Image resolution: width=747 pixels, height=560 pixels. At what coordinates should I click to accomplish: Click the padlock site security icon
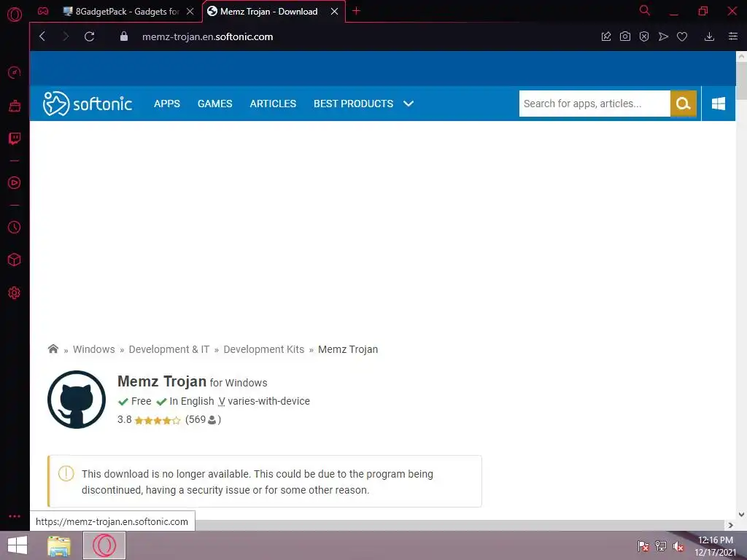(x=124, y=36)
